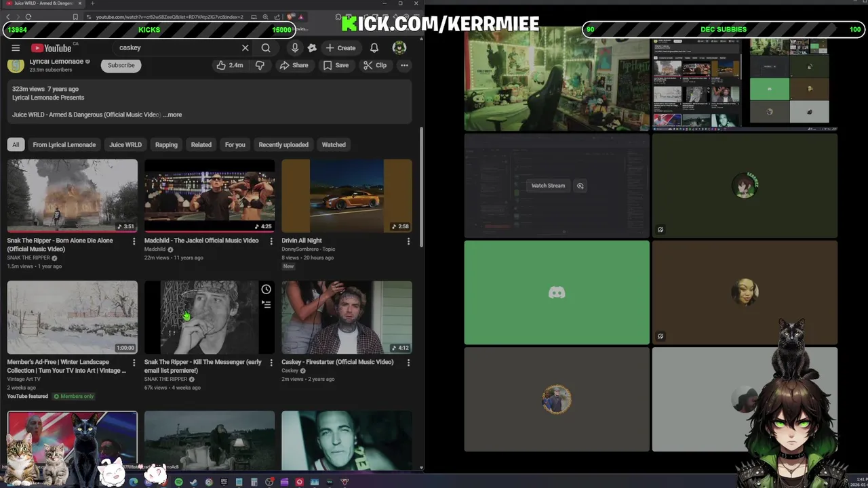Select the All filter chip

pyautogui.click(x=16, y=144)
